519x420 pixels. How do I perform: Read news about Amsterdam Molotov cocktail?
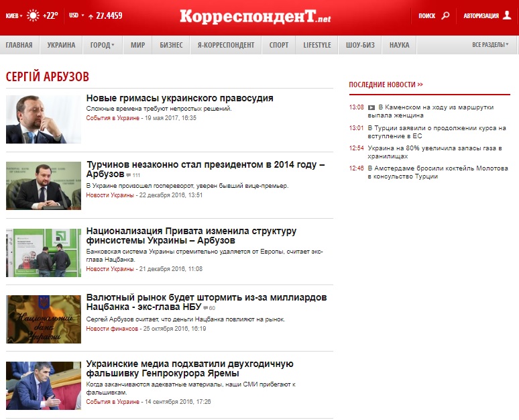point(437,172)
